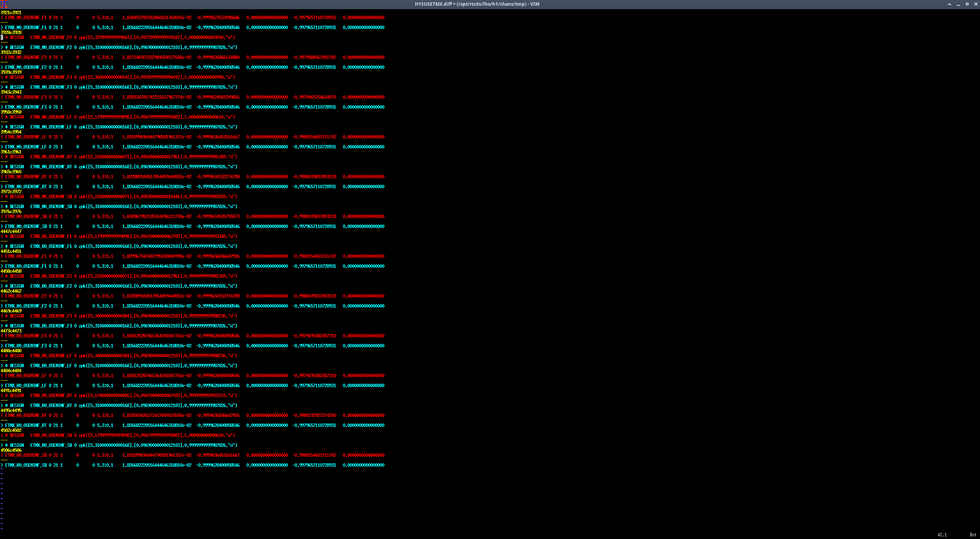The width and height of the screenshot is (980, 539).
Task: Click hunk header '3954c3954'
Action: click(x=11, y=132)
